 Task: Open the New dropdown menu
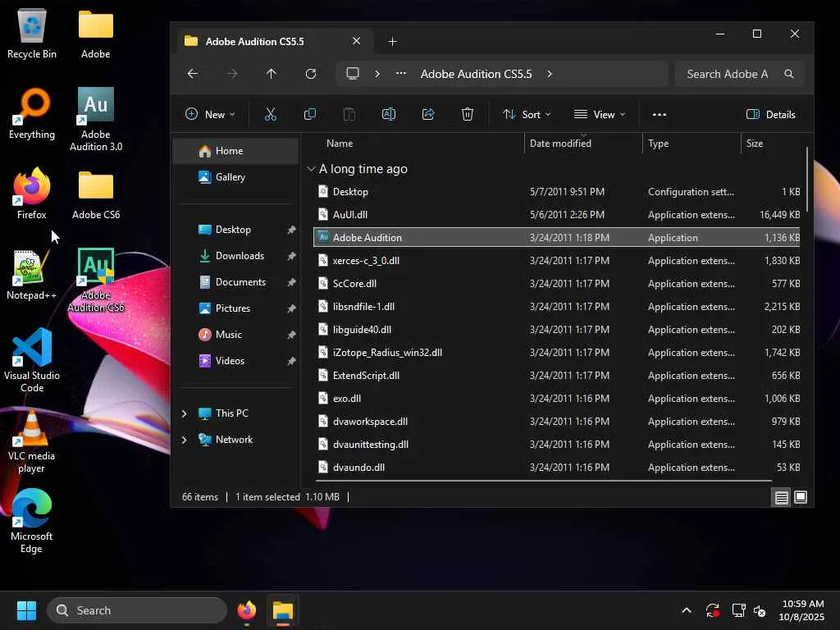click(210, 114)
